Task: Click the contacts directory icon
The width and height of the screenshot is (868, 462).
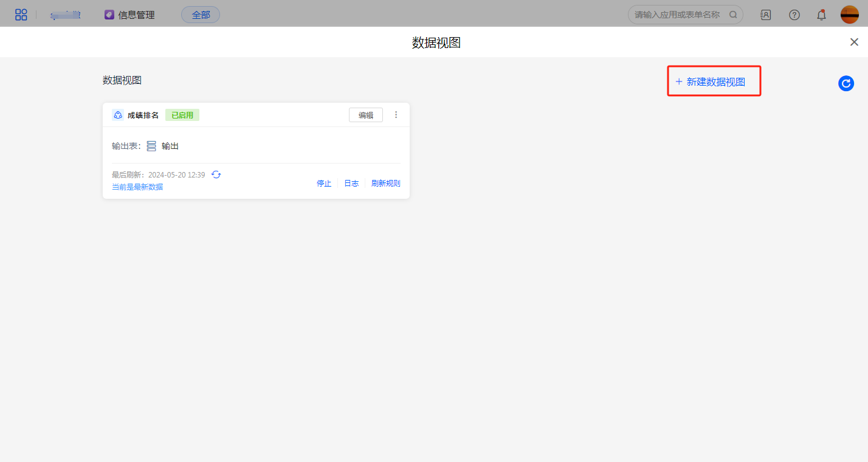Action: [765, 15]
